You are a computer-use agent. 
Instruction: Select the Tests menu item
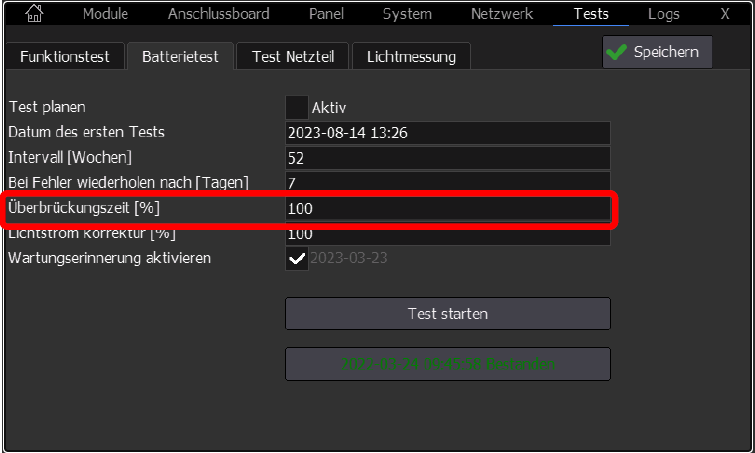point(591,14)
